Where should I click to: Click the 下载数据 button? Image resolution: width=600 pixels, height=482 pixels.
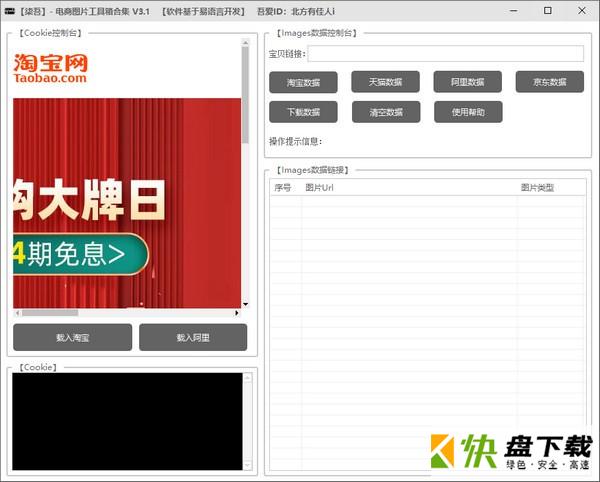[x=303, y=112]
